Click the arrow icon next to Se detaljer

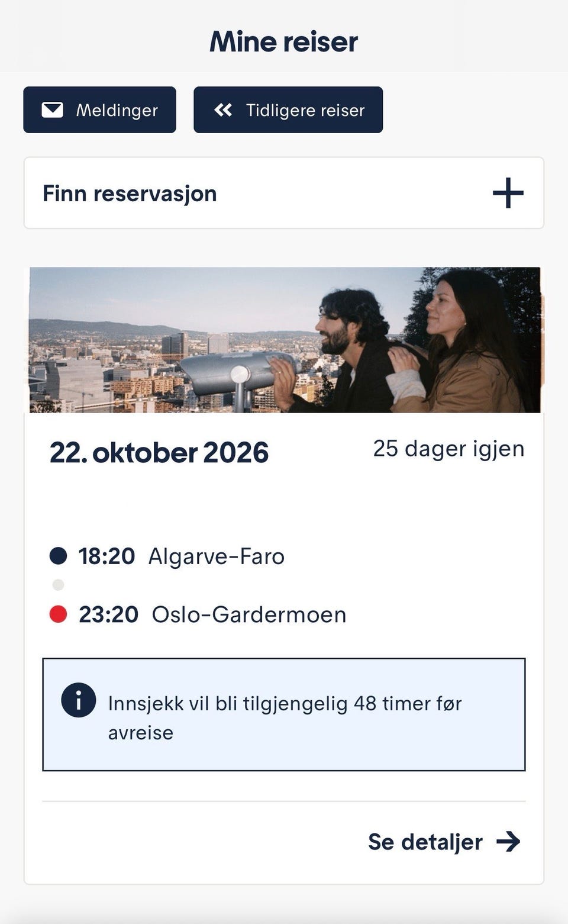[x=508, y=841]
